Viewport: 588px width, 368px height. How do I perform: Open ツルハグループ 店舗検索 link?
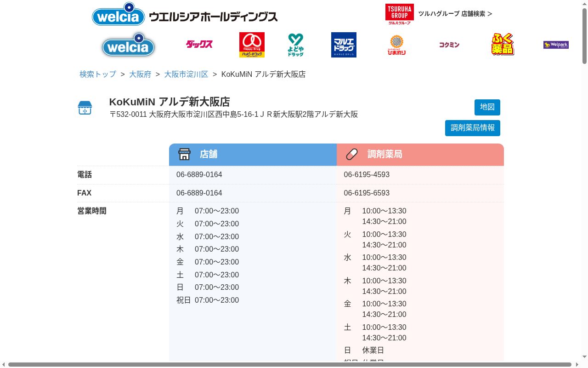[455, 14]
